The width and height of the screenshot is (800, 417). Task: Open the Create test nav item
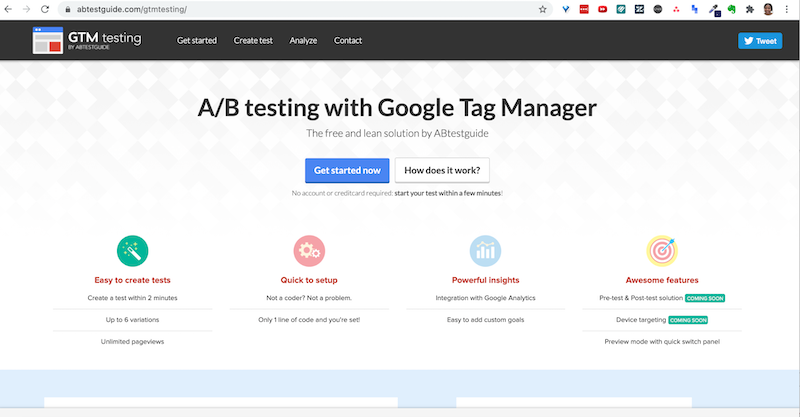pyautogui.click(x=253, y=40)
